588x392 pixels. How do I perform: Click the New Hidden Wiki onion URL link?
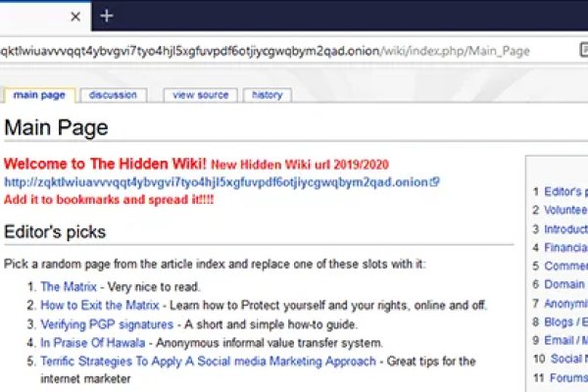216,181
